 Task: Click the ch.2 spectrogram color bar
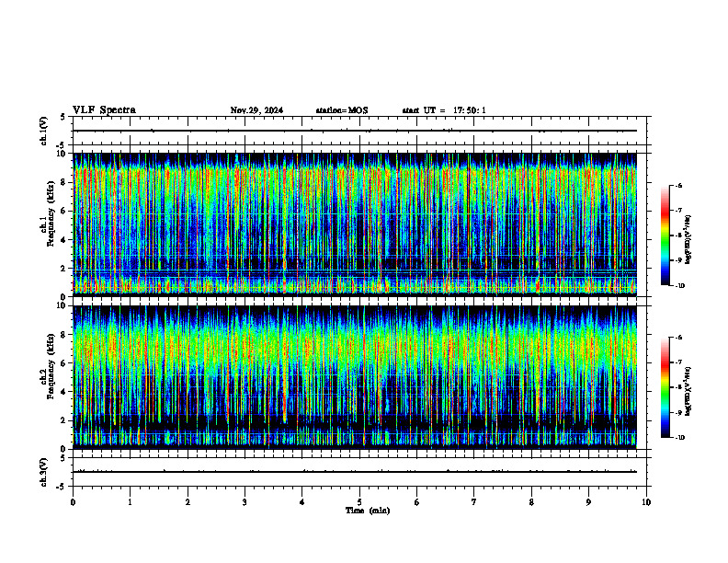coord(665,387)
